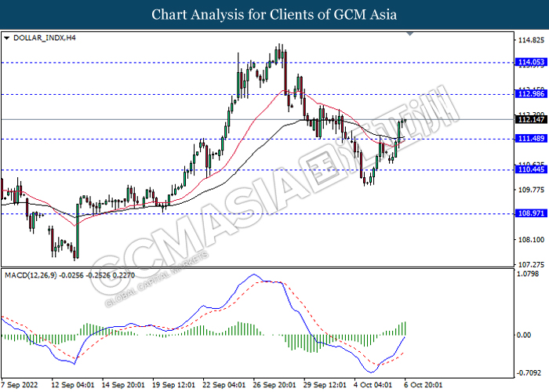Click the Chart Analysis for Clients title

point(274,15)
